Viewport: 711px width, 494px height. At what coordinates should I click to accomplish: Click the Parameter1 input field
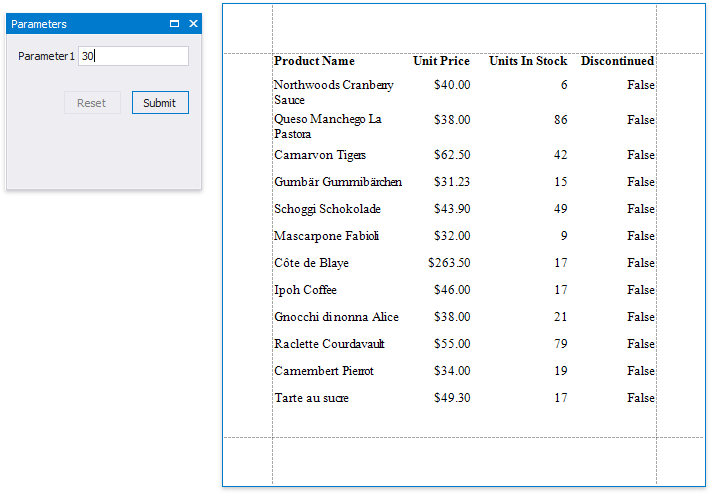pyautogui.click(x=134, y=56)
